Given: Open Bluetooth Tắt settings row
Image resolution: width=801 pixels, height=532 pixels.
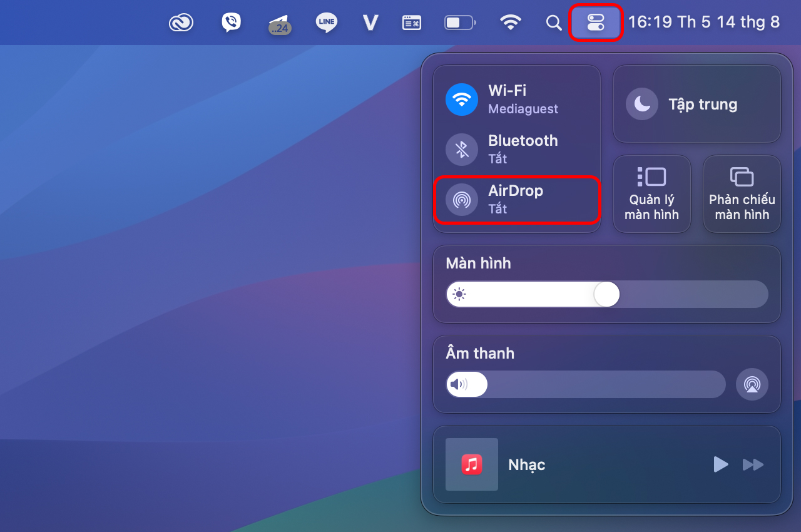Looking at the screenshot, I should [x=517, y=150].
